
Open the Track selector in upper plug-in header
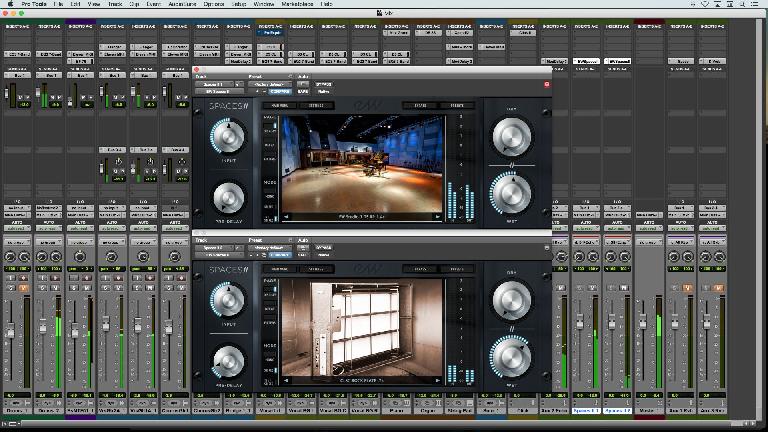pyautogui.click(x=215, y=84)
